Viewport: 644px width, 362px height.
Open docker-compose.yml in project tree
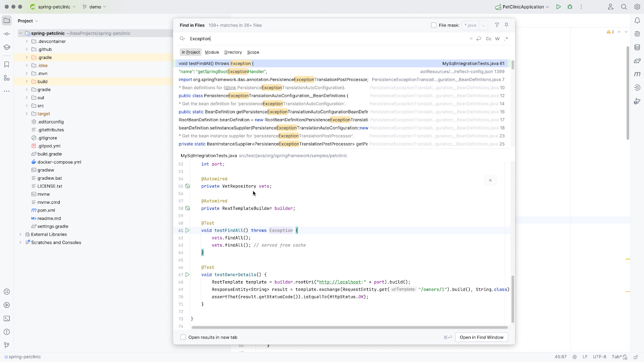pos(59,162)
